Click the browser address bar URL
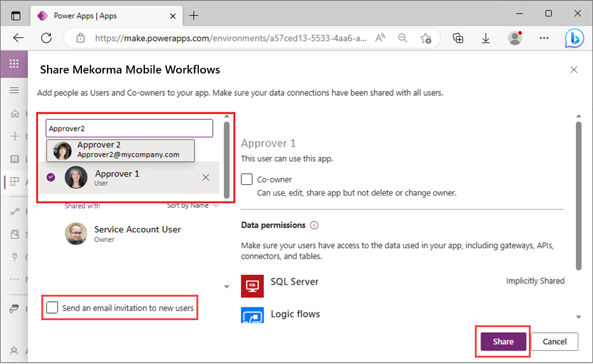593x364 pixels. coord(230,38)
